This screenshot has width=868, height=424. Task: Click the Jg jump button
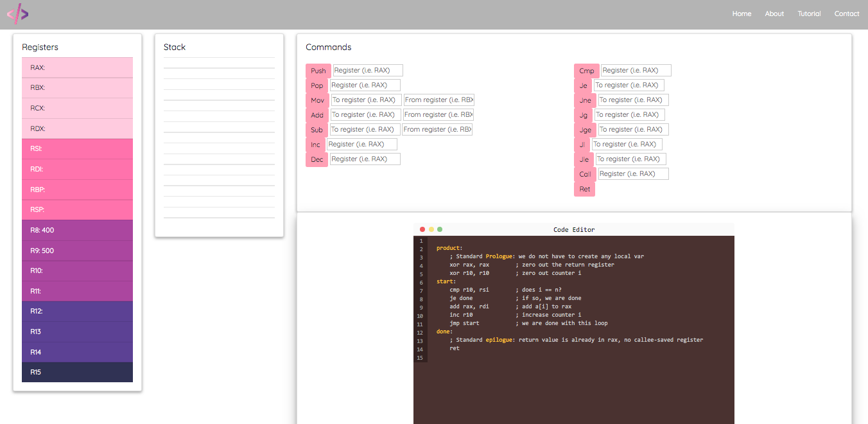coord(583,115)
